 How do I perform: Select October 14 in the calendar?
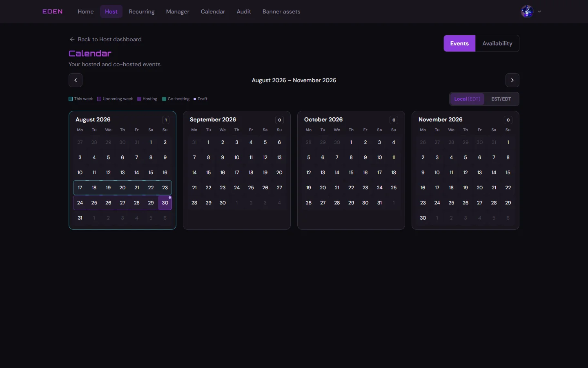point(337,173)
